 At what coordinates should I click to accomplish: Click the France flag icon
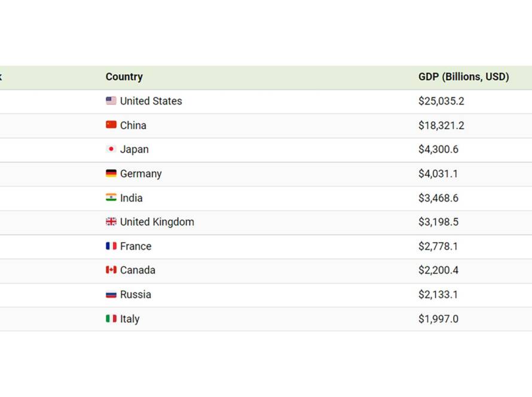[x=111, y=246]
